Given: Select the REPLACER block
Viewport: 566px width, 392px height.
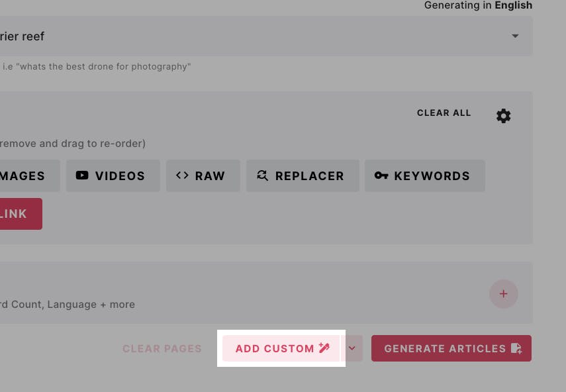Looking at the screenshot, I should pyautogui.click(x=303, y=175).
